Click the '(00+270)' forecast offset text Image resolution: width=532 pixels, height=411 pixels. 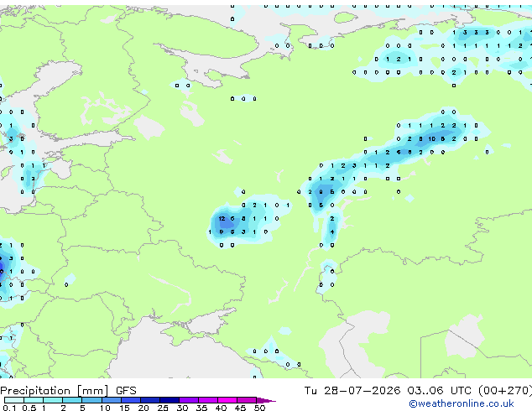click(505, 391)
